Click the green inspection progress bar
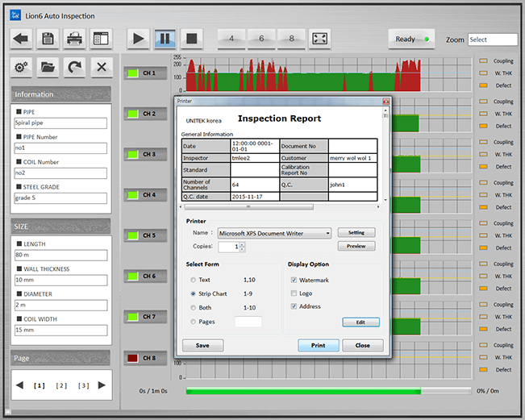The image size is (525, 420). point(303,391)
